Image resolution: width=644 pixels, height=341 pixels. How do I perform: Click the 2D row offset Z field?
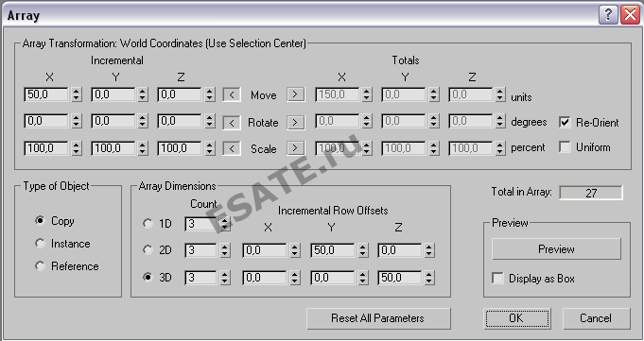click(400, 250)
